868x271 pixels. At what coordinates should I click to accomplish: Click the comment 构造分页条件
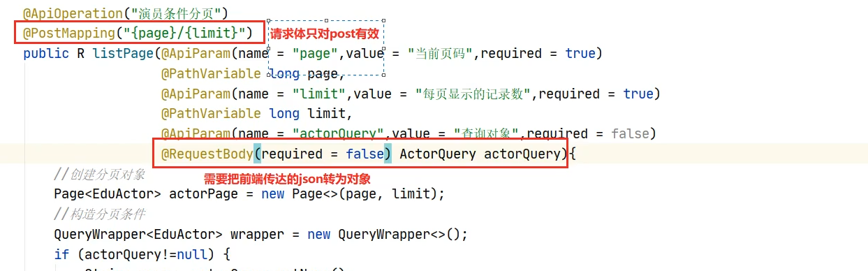[100, 214]
